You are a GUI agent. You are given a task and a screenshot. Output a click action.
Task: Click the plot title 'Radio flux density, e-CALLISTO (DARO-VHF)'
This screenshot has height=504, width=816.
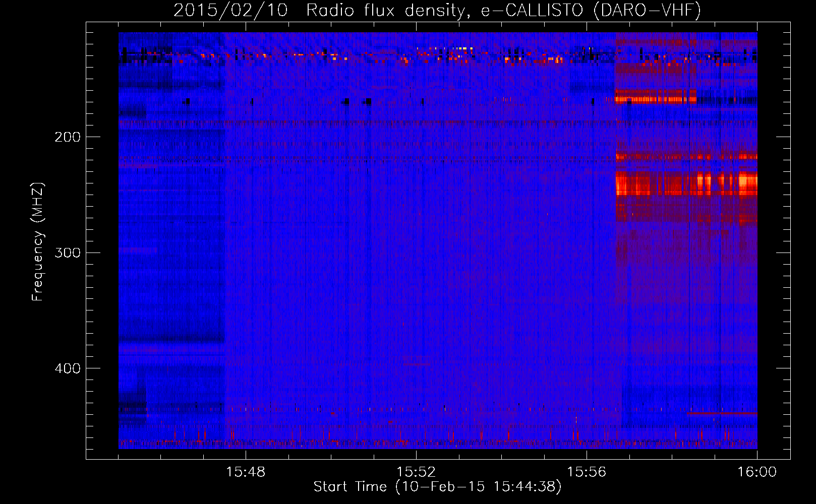503,10
